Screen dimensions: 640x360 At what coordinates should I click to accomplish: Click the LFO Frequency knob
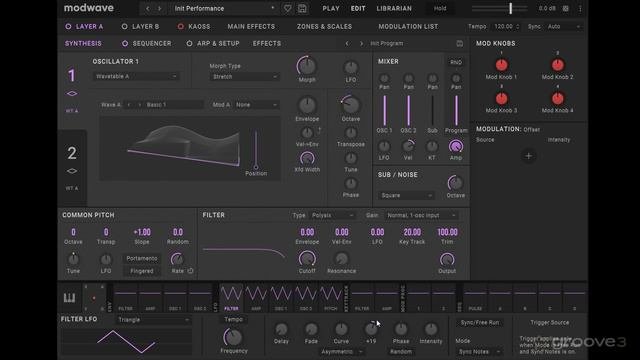[x=233, y=337]
